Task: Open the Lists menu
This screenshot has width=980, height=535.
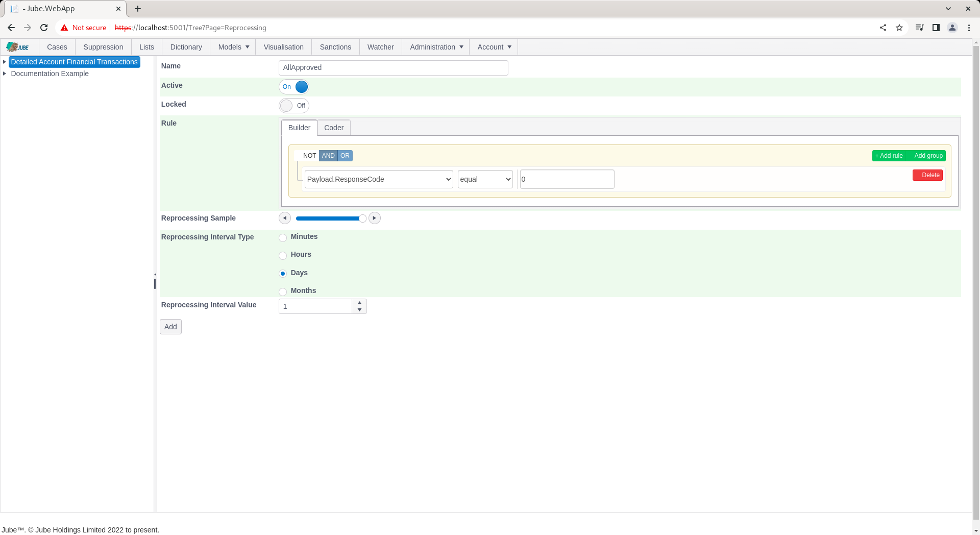Action: [146, 47]
